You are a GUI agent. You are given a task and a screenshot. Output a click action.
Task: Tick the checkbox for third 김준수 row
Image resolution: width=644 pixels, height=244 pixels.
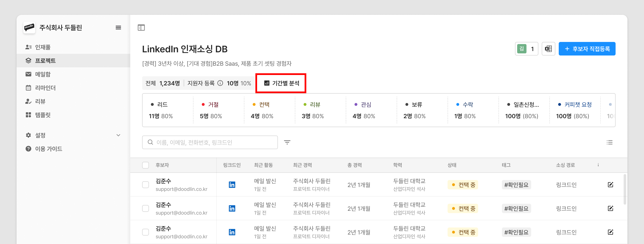[146, 232]
